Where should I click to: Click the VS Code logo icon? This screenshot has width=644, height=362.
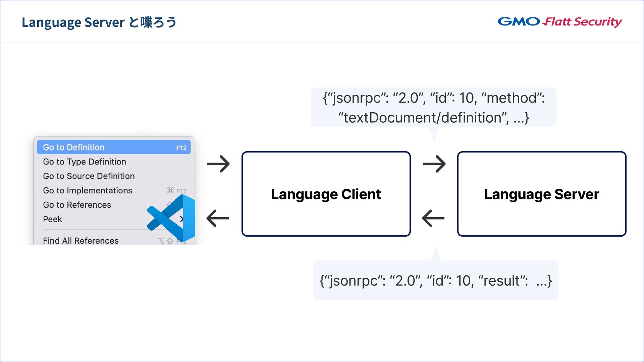coord(172,218)
